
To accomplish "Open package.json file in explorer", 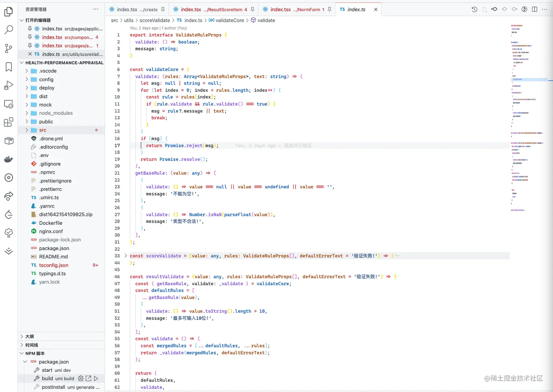I will pos(61,248).
